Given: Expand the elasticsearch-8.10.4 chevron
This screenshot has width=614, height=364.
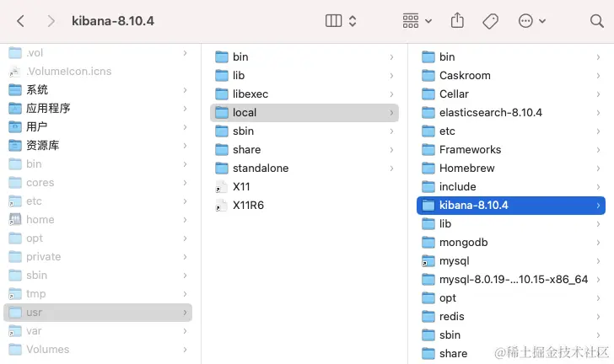Looking at the screenshot, I should 598,113.
